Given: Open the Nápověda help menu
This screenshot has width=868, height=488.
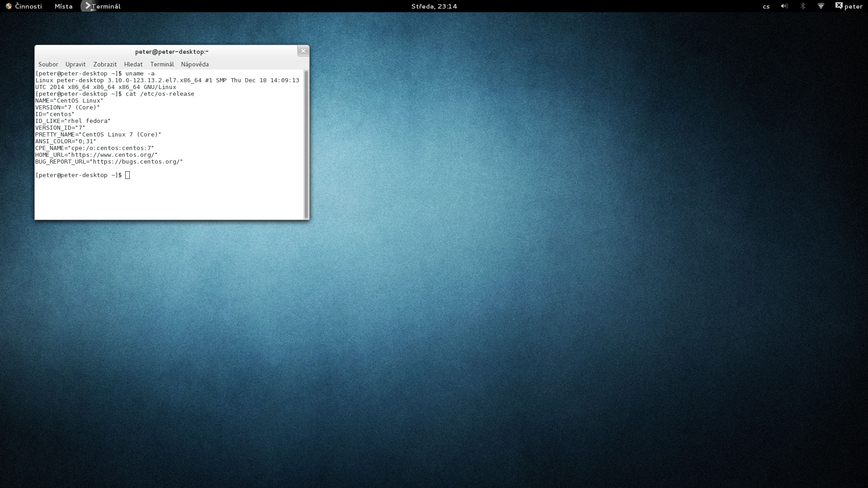Looking at the screenshot, I should [x=195, y=64].
